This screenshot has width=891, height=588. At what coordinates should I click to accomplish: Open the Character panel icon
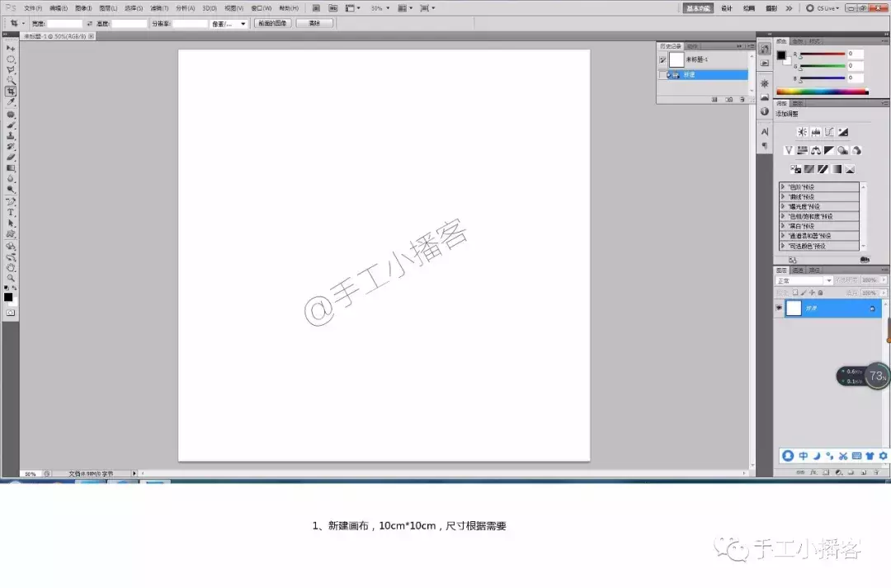point(765,132)
